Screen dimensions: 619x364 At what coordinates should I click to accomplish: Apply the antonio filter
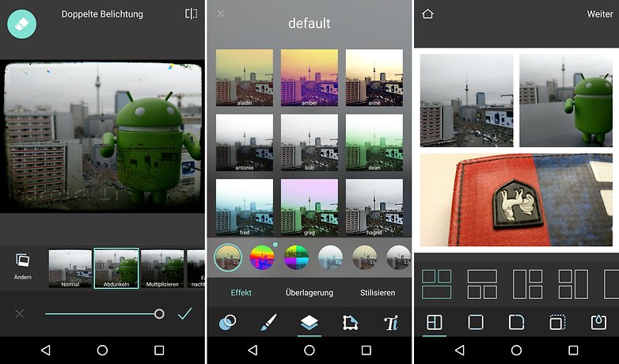point(245,142)
